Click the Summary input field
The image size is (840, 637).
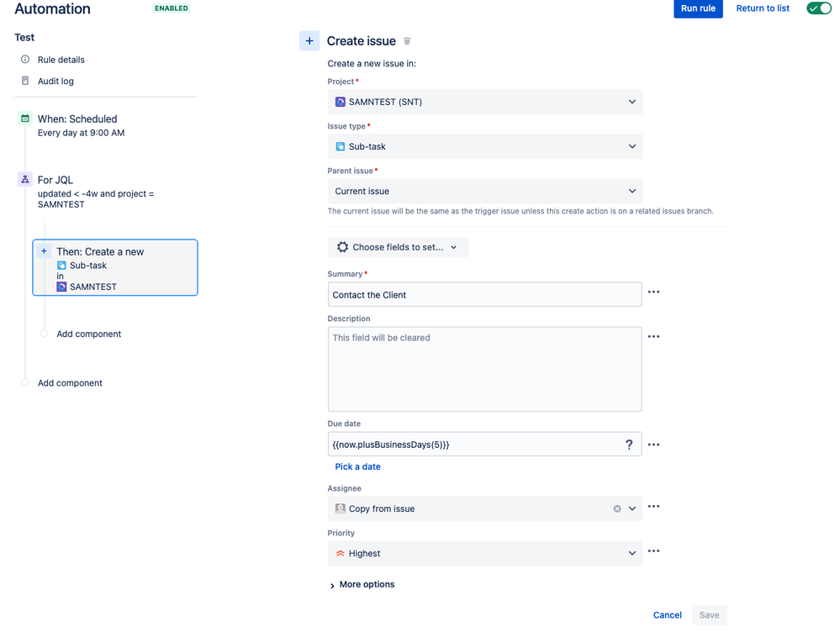pyautogui.click(x=484, y=294)
